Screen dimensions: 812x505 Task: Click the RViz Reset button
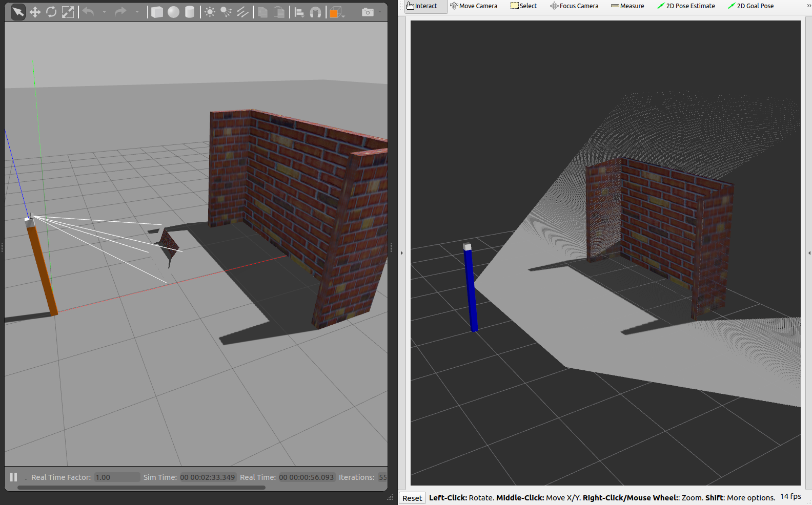click(412, 498)
